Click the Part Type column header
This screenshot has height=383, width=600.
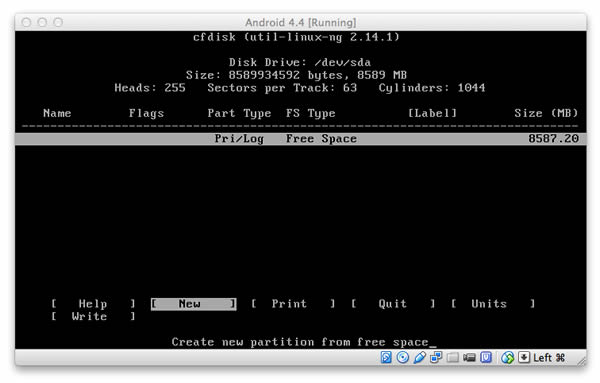tap(239, 113)
